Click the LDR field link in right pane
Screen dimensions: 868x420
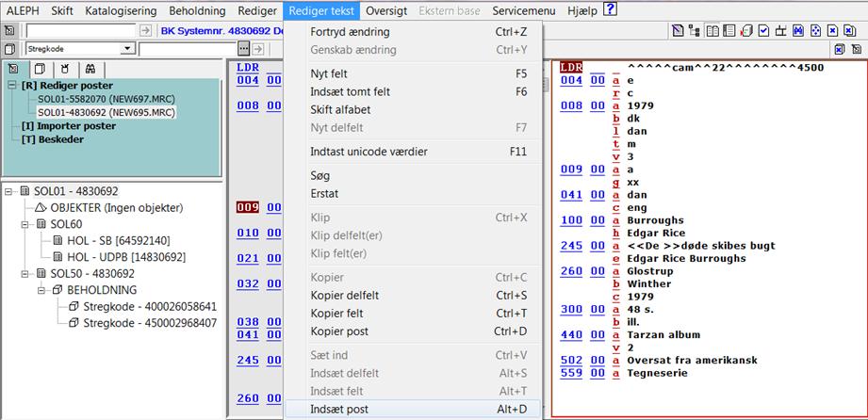tap(570, 67)
